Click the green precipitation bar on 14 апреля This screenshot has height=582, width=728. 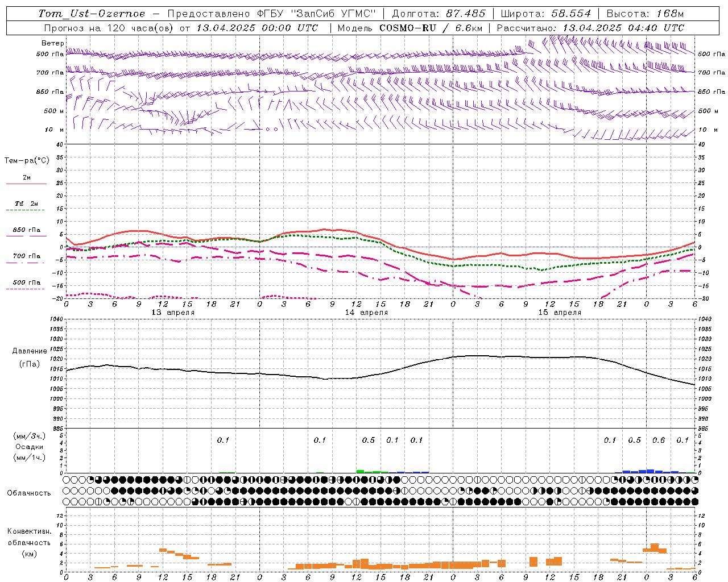point(360,471)
